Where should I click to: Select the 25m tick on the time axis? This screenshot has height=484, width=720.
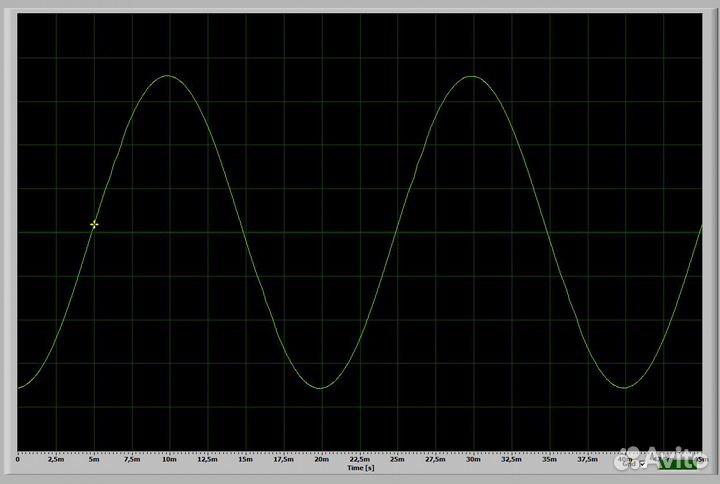point(398,459)
